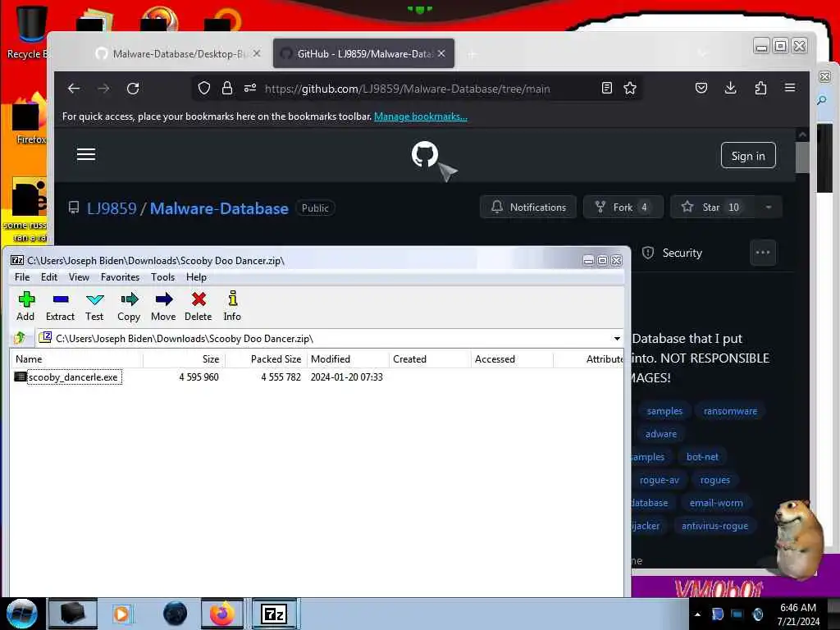Sort by Size column header

[184, 359]
